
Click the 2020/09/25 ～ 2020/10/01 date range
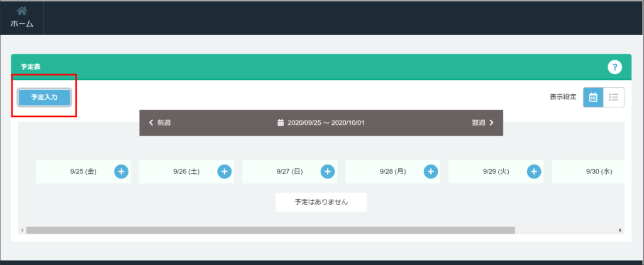[326, 122]
